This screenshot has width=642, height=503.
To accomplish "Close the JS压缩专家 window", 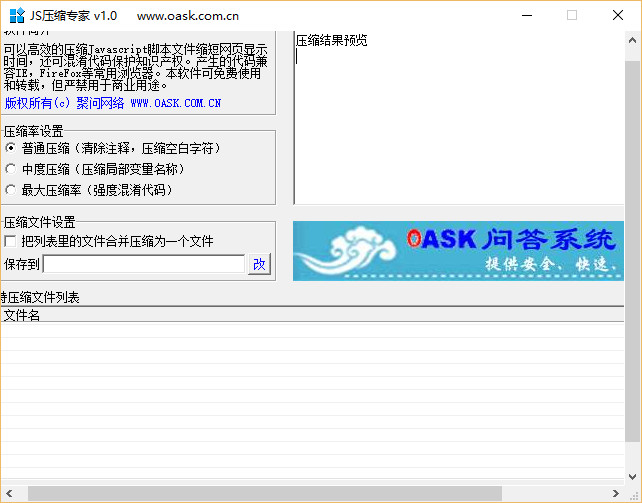I will 617,16.
